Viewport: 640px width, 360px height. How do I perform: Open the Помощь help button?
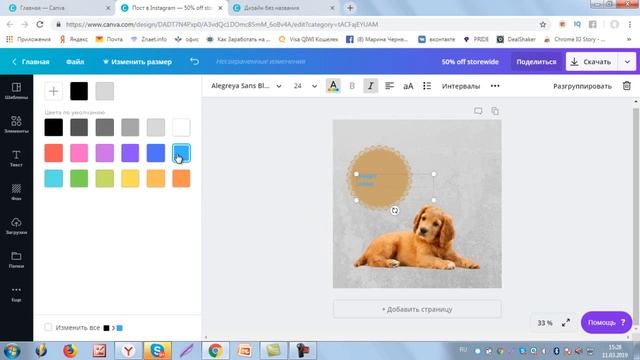[x=606, y=322]
